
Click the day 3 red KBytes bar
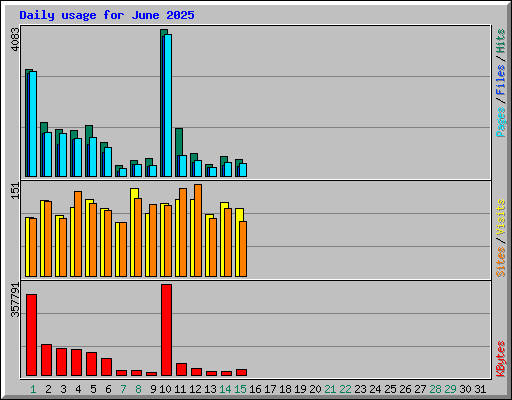point(61,362)
